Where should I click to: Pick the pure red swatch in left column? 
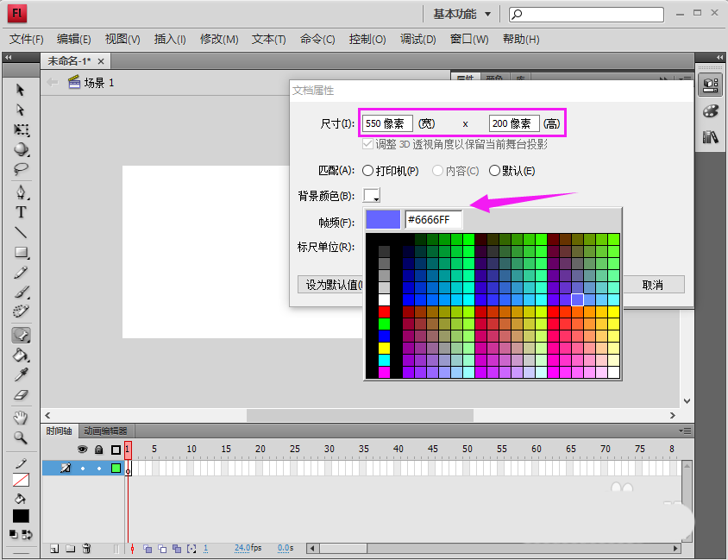[x=384, y=311]
